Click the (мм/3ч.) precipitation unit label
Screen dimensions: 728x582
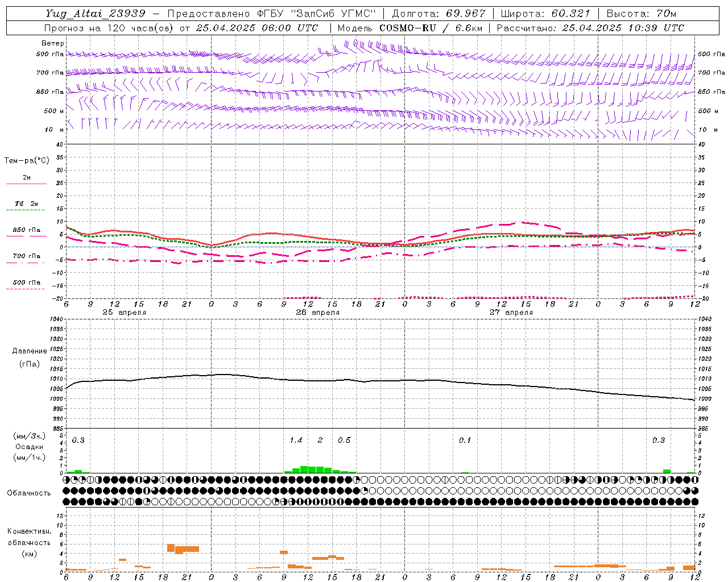coord(30,436)
